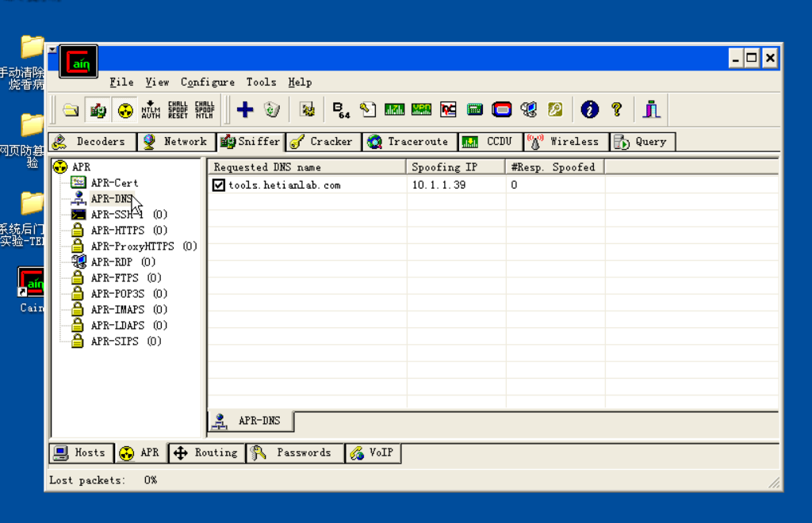Select the APR-DNS bottom pane tab
The image size is (812, 523).
pos(251,421)
